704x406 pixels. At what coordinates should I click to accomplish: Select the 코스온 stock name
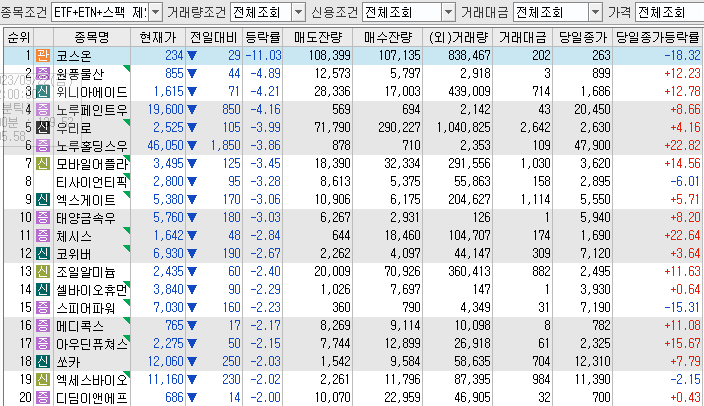click(74, 56)
